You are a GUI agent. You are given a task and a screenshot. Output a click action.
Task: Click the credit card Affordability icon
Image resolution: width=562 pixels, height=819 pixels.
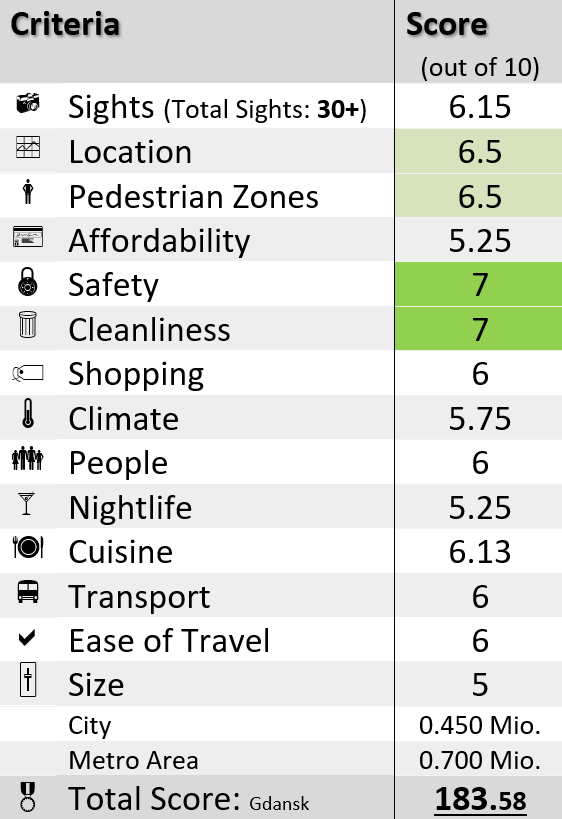(28, 237)
